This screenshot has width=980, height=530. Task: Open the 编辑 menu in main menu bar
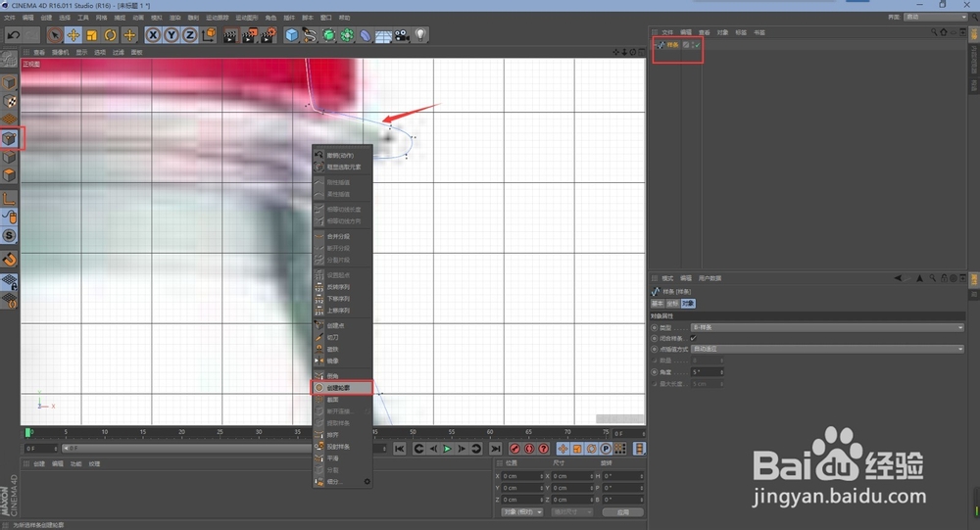coord(28,18)
